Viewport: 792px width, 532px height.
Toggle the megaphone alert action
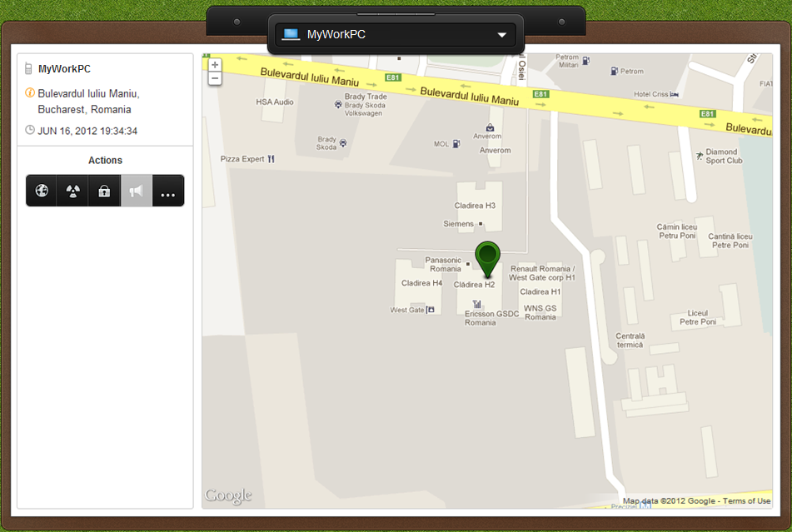[x=137, y=191]
